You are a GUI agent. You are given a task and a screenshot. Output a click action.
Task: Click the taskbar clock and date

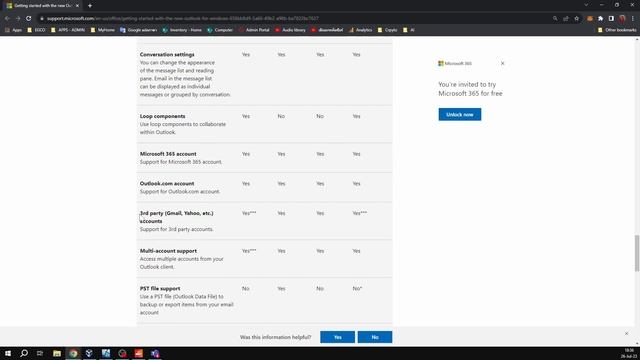click(x=630, y=353)
